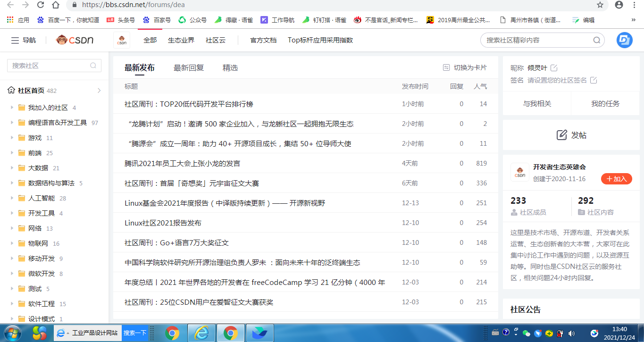
Task: Open post 社区周刊：TOP20低代码开发平台排行榜
Action: click(189, 104)
